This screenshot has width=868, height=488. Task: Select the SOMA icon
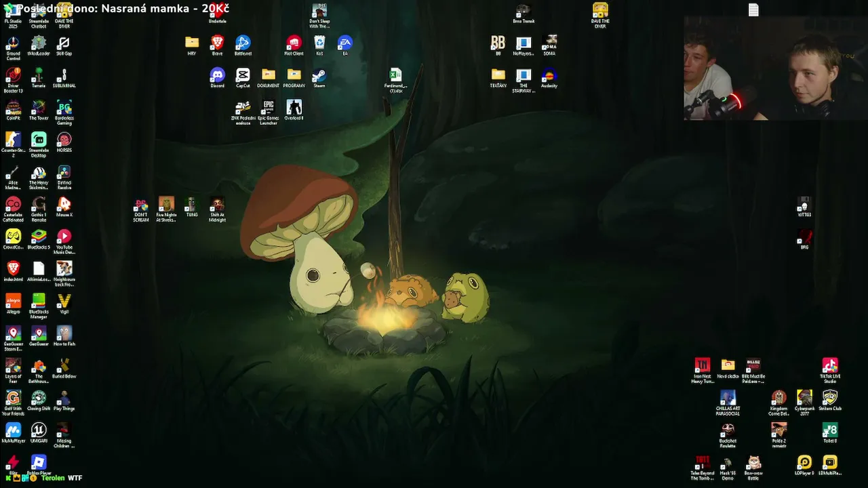click(549, 45)
